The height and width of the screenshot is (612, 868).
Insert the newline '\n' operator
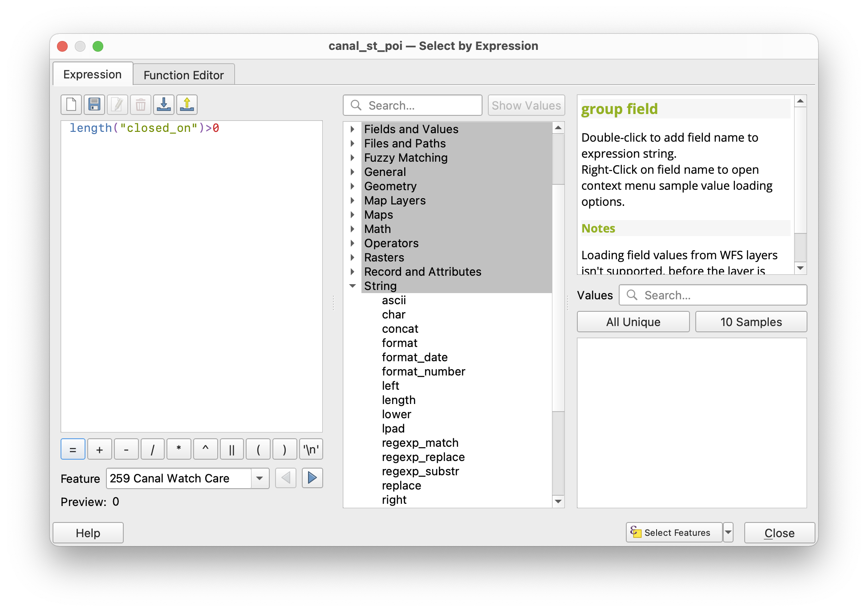[x=311, y=449]
